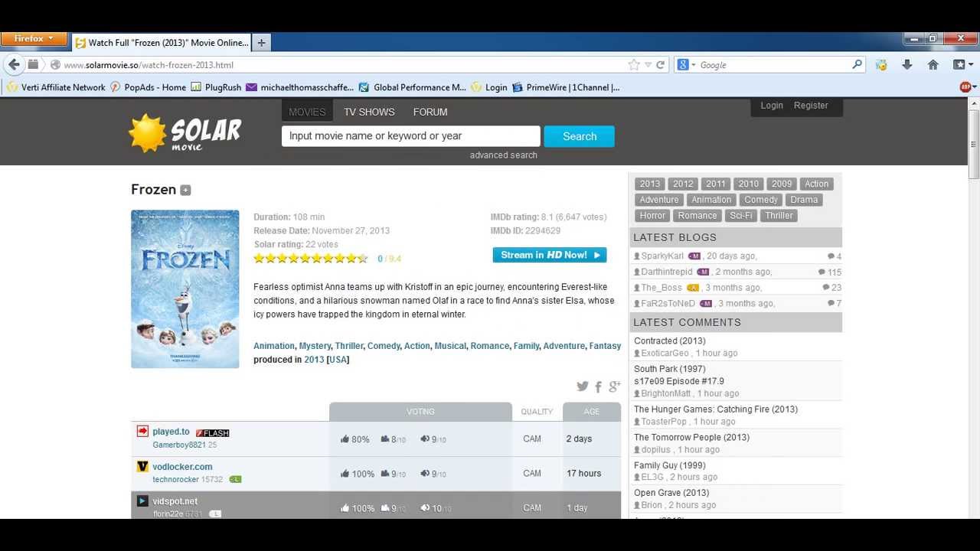The height and width of the screenshot is (551, 980).
Task: Open the Verti Affiliate Network bookmark
Action: (56, 87)
